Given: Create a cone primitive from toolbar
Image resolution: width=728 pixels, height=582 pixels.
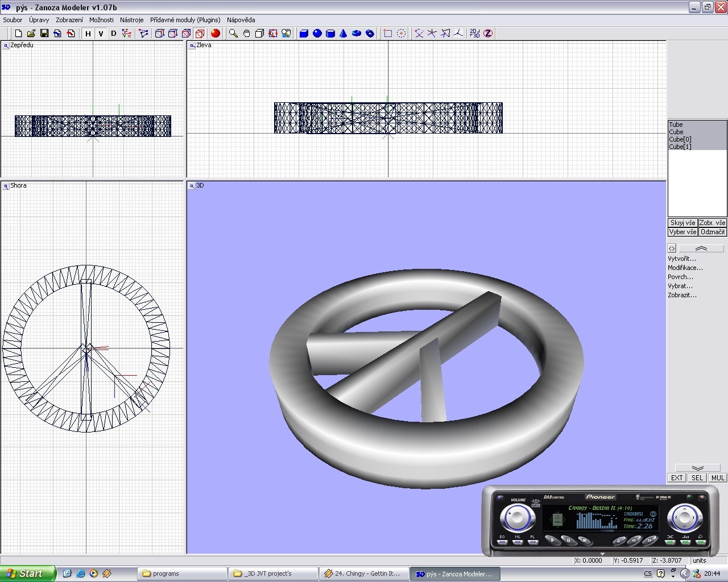Looking at the screenshot, I should tap(343, 34).
